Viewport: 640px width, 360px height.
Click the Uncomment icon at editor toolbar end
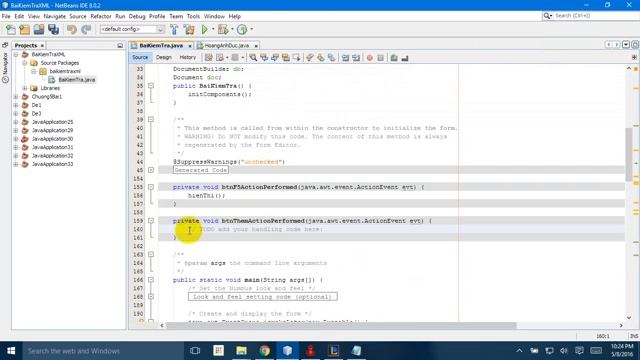pyautogui.click(x=405, y=58)
